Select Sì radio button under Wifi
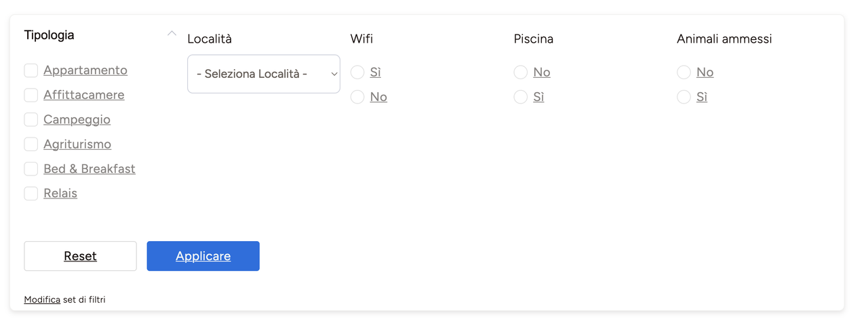 pos(357,72)
